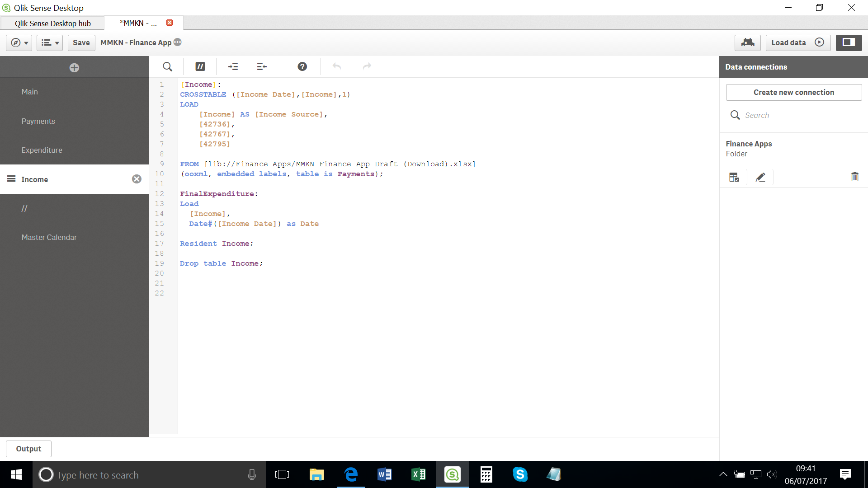Screen dimensions: 868x488
Task: Click the data connections Search field
Action: point(794,115)
